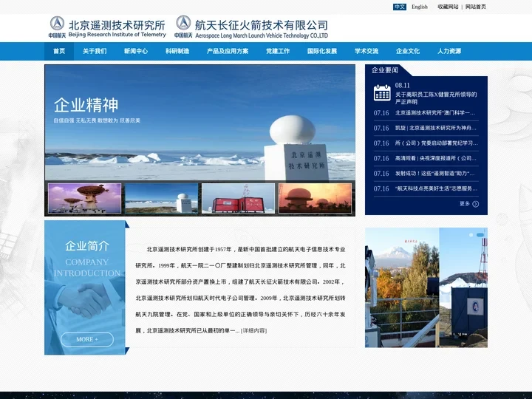Image resolution: width=532 pixels, height=399 pixels.
Task: Select the orange sunset radome thumbnail
Action: (316, 199)
